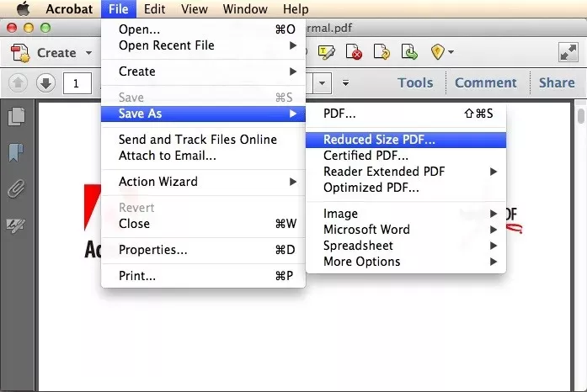Choose Attach to Email...
This screenshot has height=392, width=587.
(203, 156)
